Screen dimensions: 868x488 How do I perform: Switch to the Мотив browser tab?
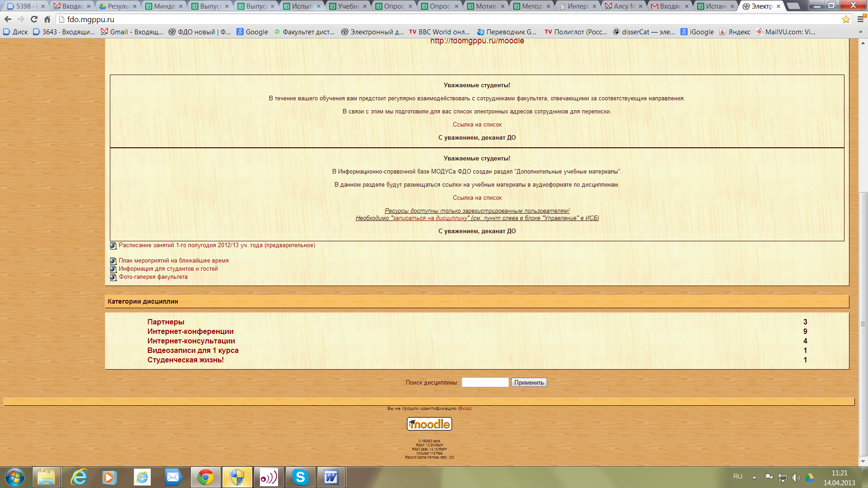pyautogui.click(x=486, y=6)
